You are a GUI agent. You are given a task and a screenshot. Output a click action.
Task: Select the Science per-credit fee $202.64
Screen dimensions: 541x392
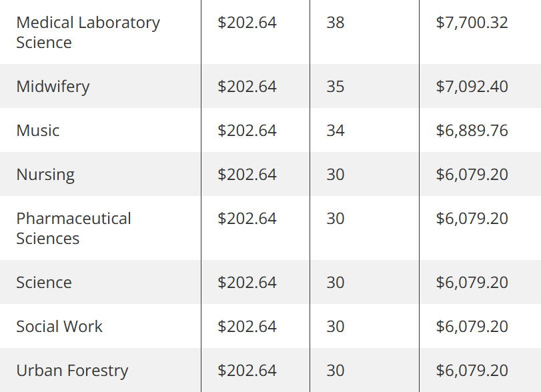tap(247, 283)
